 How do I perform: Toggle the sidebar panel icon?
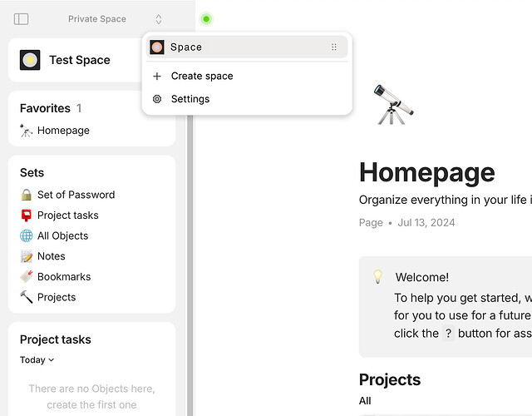(x=21, y=19)
